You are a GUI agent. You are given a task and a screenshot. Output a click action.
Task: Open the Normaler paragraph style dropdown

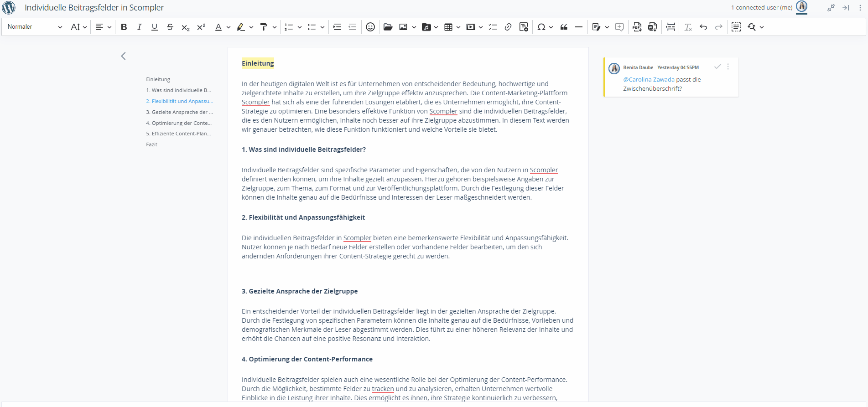tap(35, 27)
